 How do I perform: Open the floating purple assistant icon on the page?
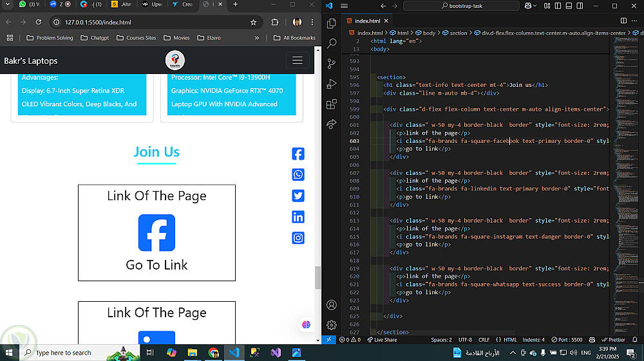pyautogui.click(x=306, y=324)
